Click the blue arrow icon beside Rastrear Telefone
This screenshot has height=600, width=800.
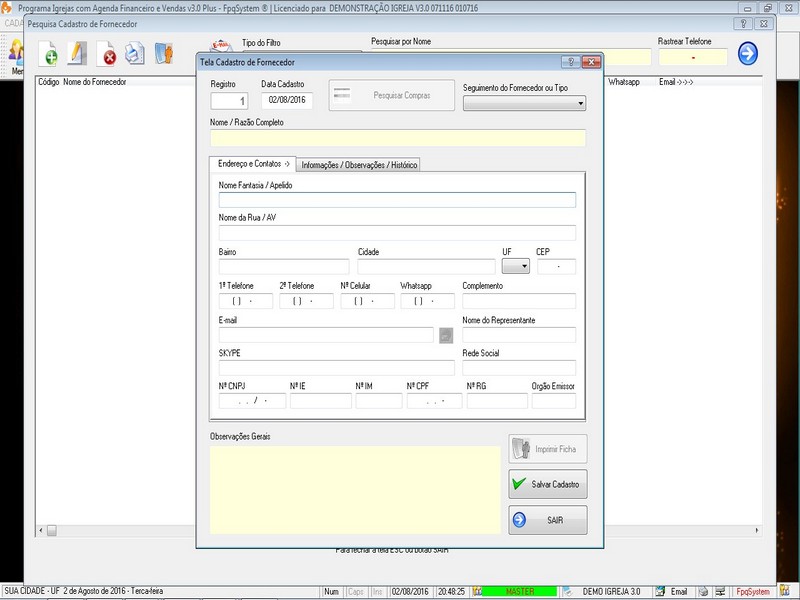click(748, 54)
